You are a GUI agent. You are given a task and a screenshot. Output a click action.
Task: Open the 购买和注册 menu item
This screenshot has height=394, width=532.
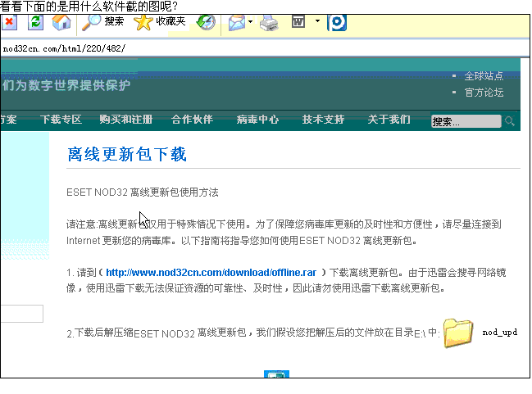pyautogui.click(x=126, y=120)
